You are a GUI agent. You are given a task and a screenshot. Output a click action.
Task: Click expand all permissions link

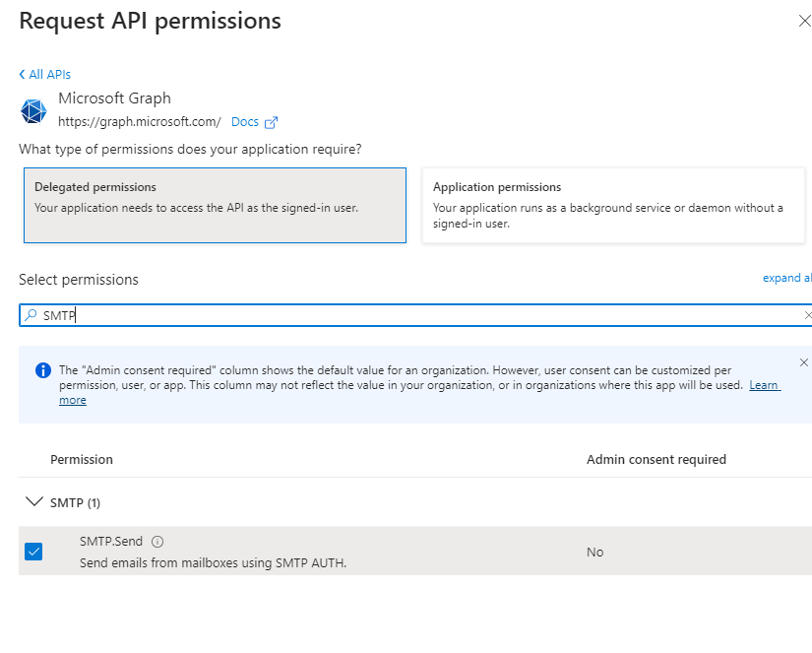[787, 278]
